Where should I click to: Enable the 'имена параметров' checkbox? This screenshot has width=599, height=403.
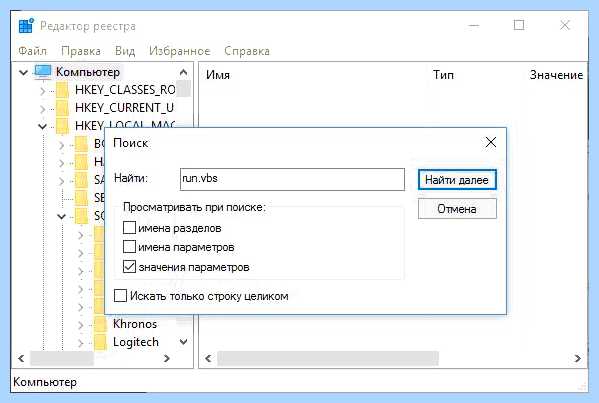(129, 247)
